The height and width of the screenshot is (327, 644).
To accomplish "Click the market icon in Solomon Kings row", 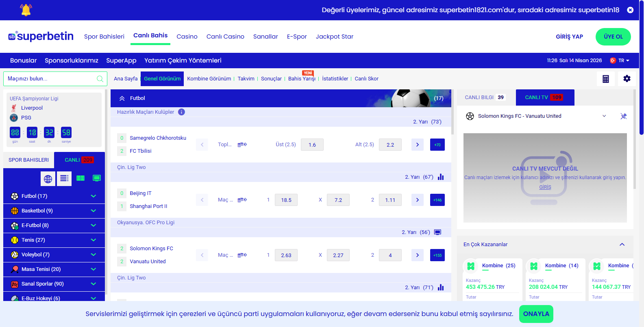I will tap(242, 255).
